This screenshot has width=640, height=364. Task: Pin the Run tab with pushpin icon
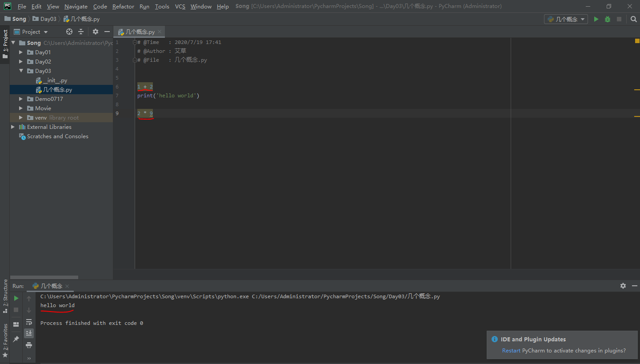(x=16, y=339)
